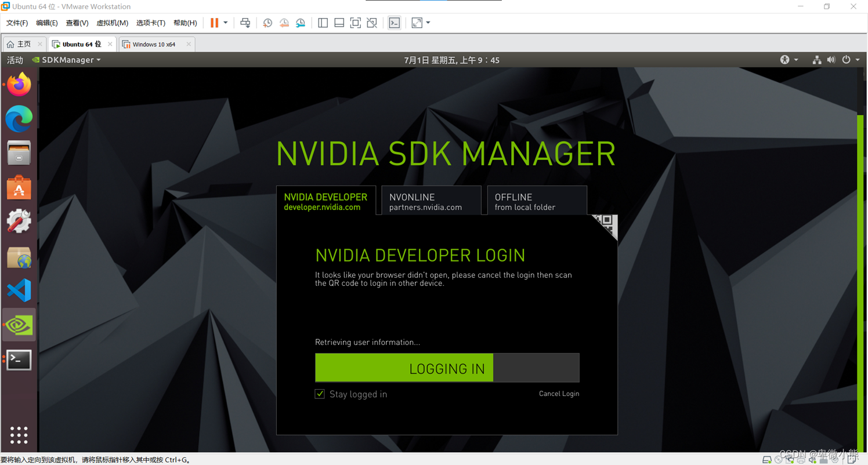The image size is (868, 465).
Task: Select the NVONLINE partners tab
Action: (431, 201)
